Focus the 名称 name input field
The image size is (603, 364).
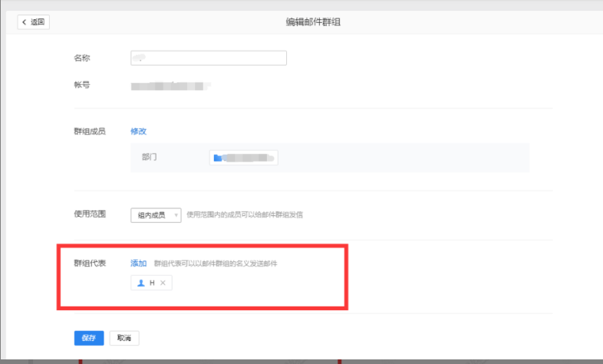click(x=209, y=58)
